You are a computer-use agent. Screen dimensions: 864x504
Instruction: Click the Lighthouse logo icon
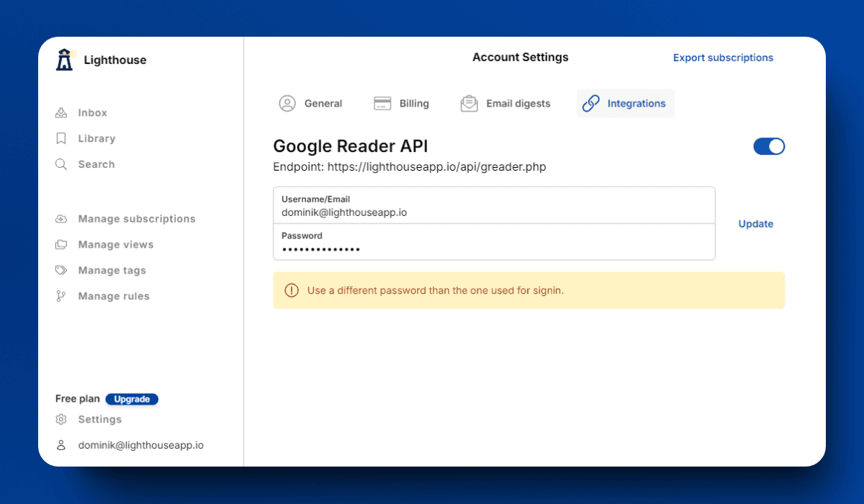pos(66,60)
